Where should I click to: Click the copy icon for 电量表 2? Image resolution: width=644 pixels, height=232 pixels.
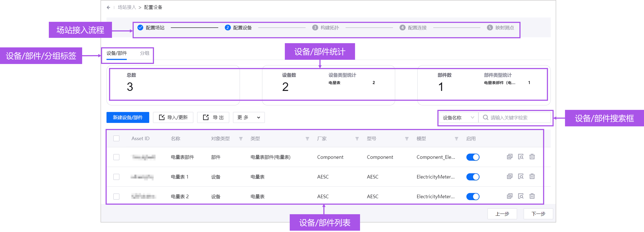pos(509,196)
